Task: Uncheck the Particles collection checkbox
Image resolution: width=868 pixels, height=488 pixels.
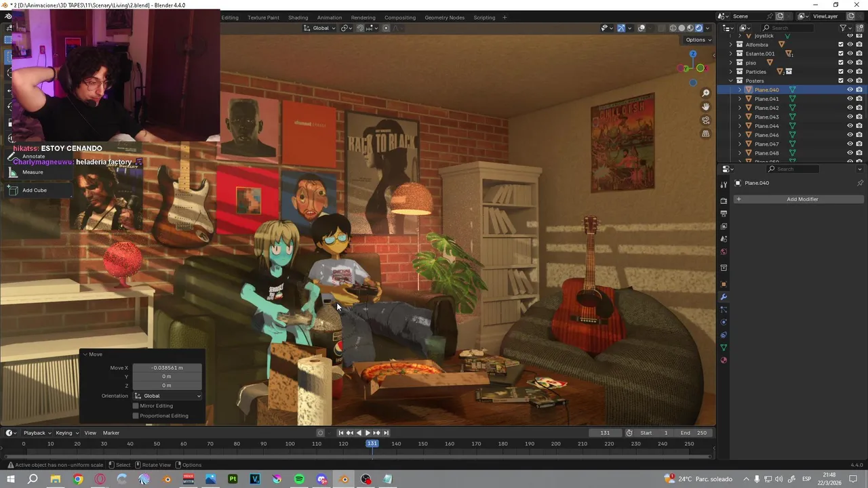Action: point(841,72)
